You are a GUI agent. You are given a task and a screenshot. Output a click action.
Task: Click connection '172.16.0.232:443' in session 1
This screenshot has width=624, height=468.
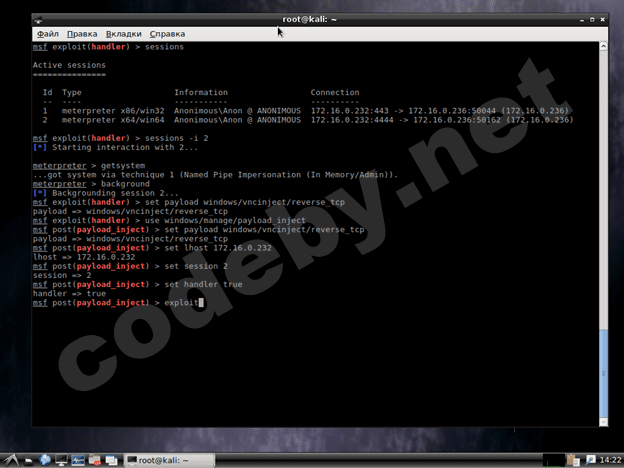(350, 111)
